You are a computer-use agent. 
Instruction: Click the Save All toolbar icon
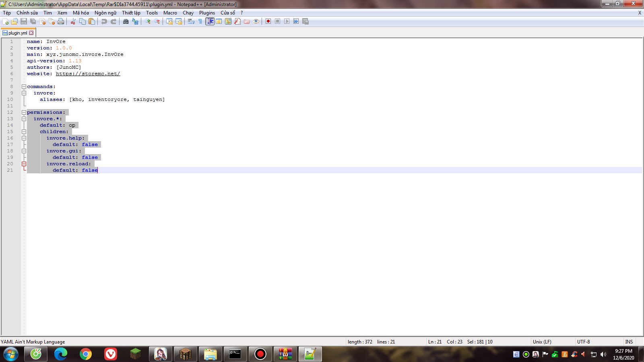(x=33, y=21)
